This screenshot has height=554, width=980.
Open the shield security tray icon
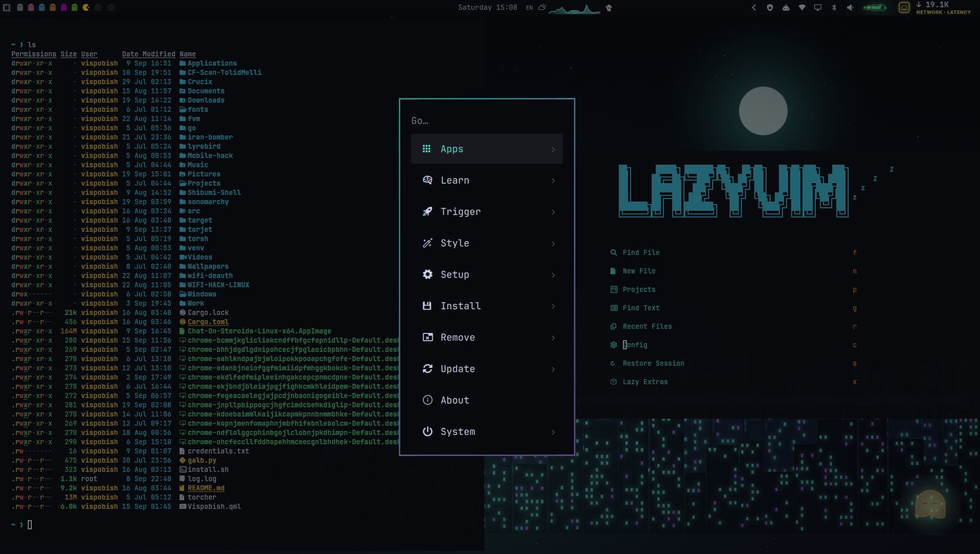coord(770,8)
